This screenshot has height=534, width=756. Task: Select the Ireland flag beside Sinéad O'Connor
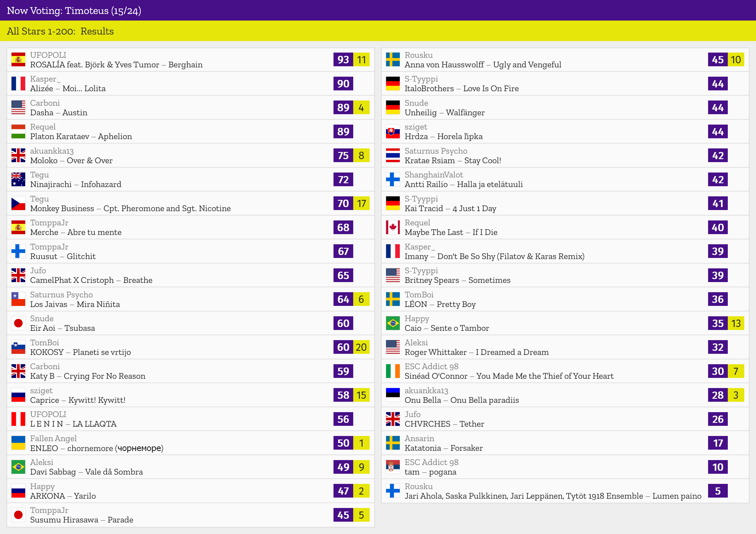pyautogui.click(x=393, y=371)
